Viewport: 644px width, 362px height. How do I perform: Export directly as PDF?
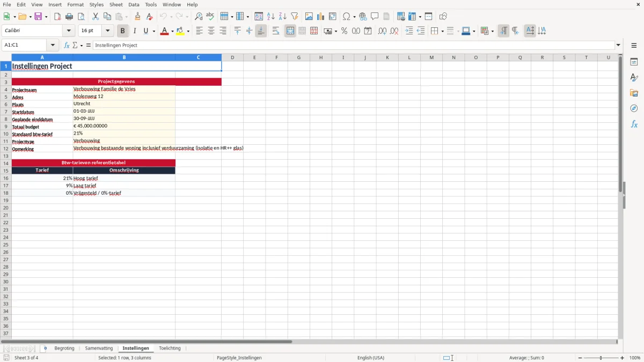[x=57, y=17]
